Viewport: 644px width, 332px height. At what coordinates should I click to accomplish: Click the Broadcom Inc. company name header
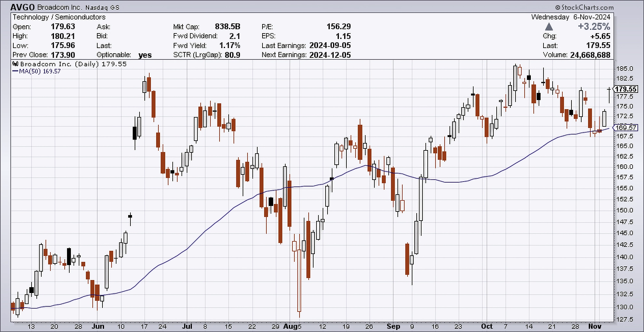[x=60, y=7]
